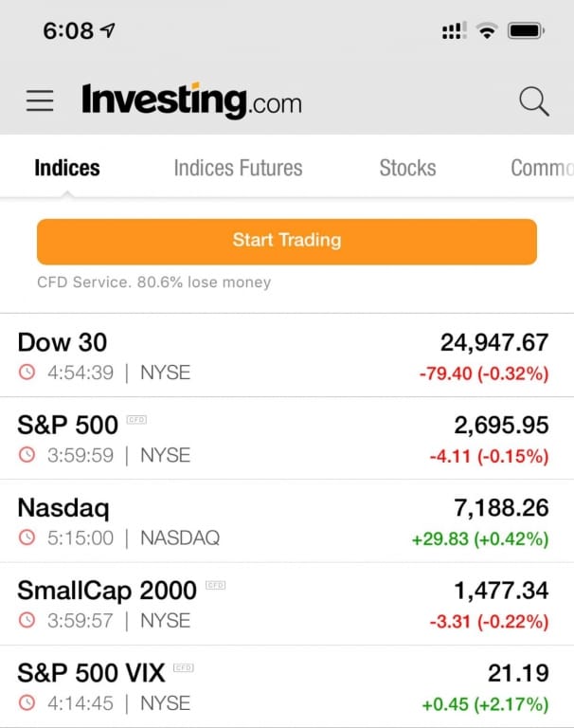The width and height of the screenshot is (574, 728).
Task: Tap the clock icon beside Dow 30 time
Action: [x=27, y=372]
